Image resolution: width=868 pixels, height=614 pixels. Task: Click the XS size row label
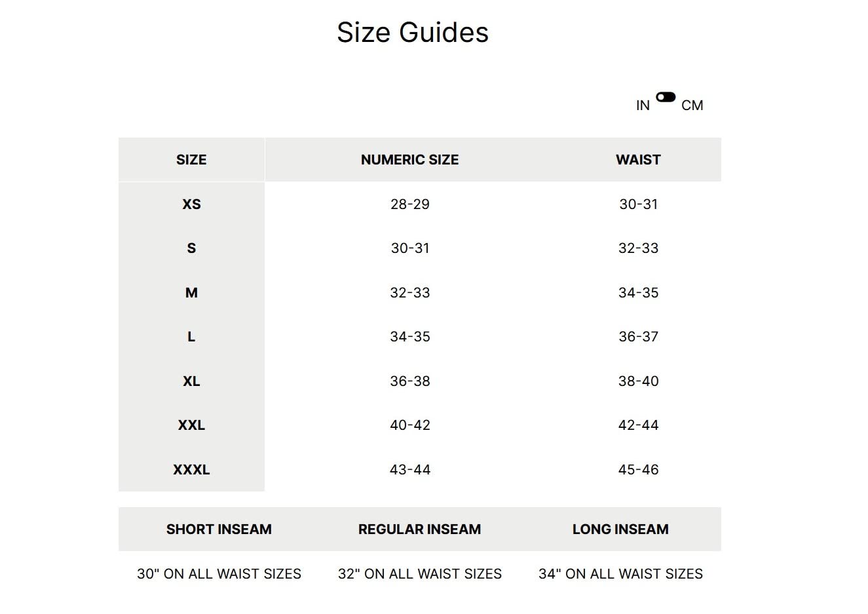click(x=191, y=204)
